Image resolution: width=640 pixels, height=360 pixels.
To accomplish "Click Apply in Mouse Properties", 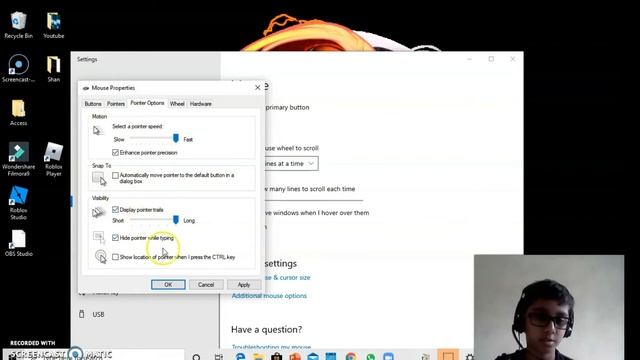I will (x=244, y=284).
